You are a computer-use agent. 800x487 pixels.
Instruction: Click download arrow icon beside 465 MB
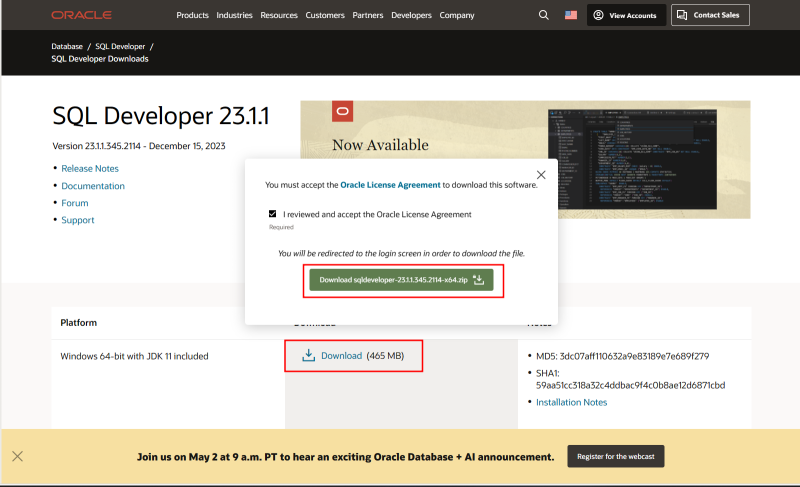coord(309,355)
